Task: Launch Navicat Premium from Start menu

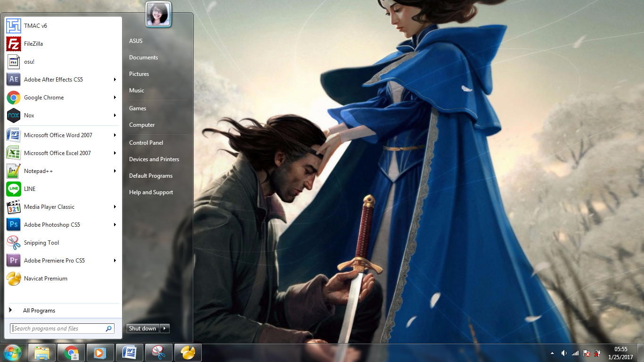Action: point(62,279)
